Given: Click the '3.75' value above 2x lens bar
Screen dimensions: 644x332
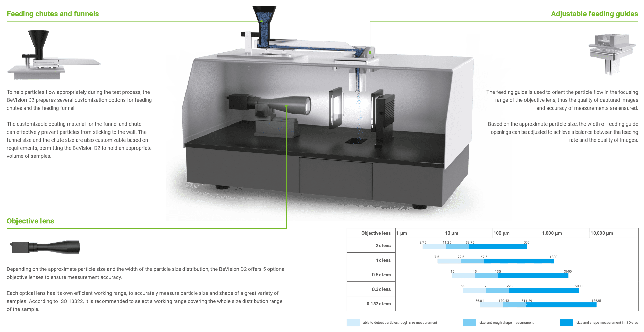Looking at the screenshot, I should (x=423, y=242).
